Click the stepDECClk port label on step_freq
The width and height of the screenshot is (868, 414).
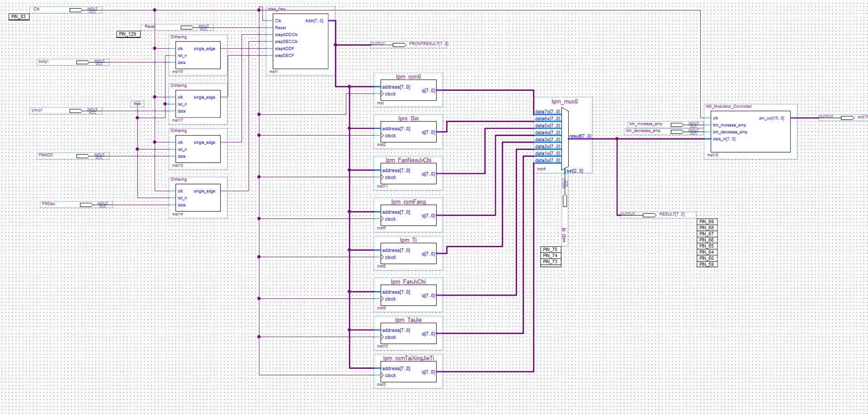pyautogui.click(x=286, y=42)
